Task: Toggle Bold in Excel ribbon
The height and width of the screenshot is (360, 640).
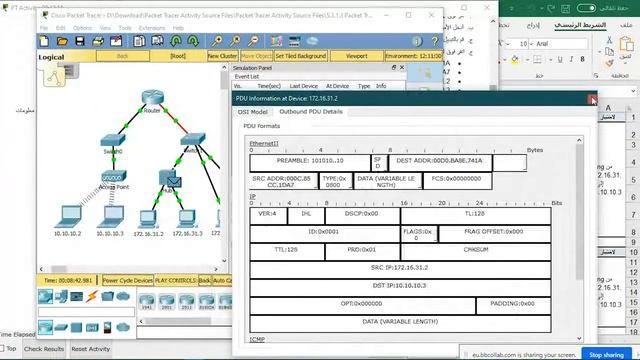Action: click(582, 60)
